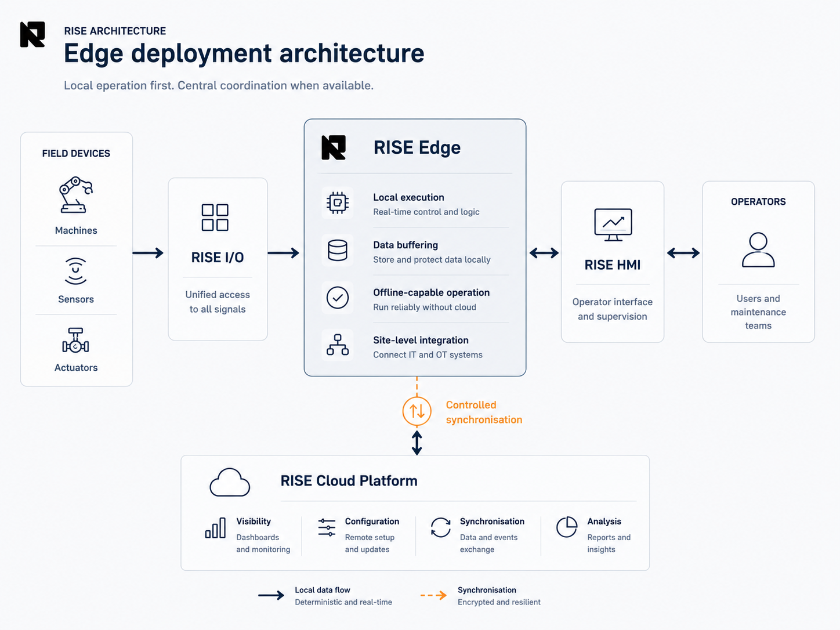
Task: Click "Real-time control and logic" text
Action: [426, 212]
